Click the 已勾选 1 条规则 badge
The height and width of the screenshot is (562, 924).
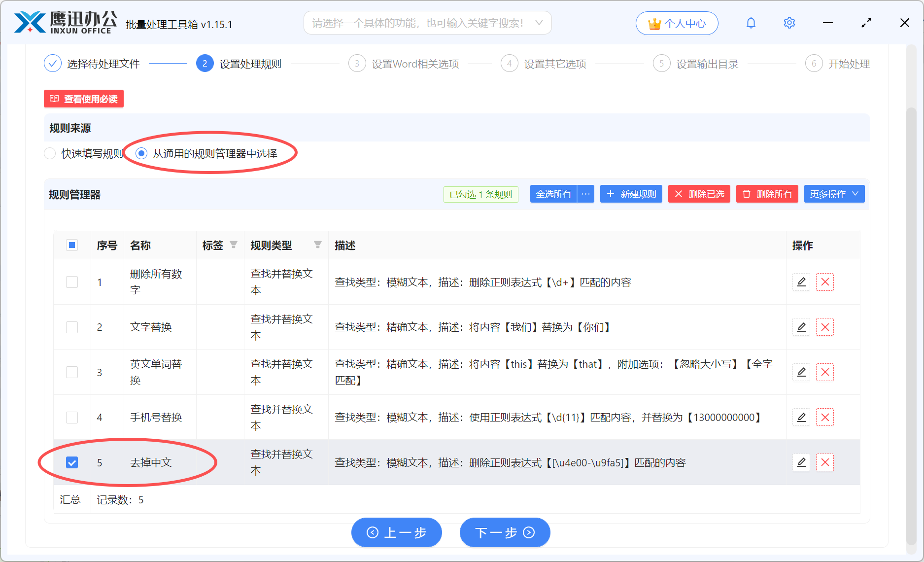(x=481, y=194)
